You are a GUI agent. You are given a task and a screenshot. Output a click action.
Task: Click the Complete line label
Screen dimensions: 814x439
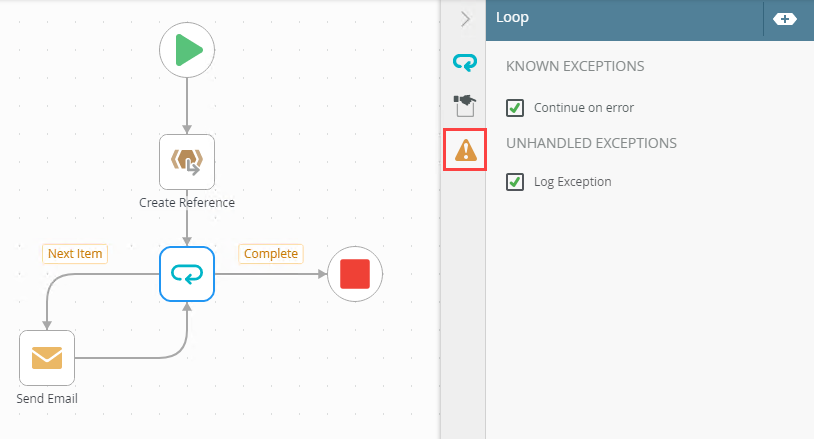pyautogui.click(x=271, y=254)
